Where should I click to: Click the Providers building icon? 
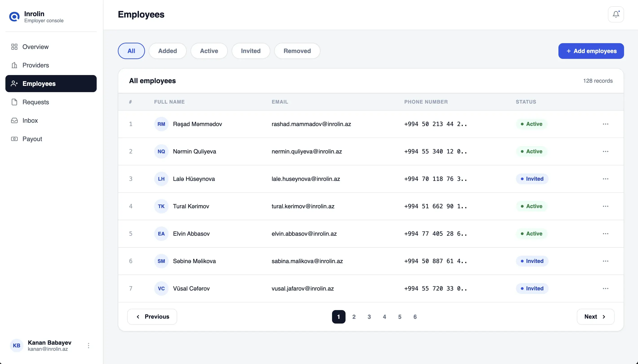click(14, 65)
